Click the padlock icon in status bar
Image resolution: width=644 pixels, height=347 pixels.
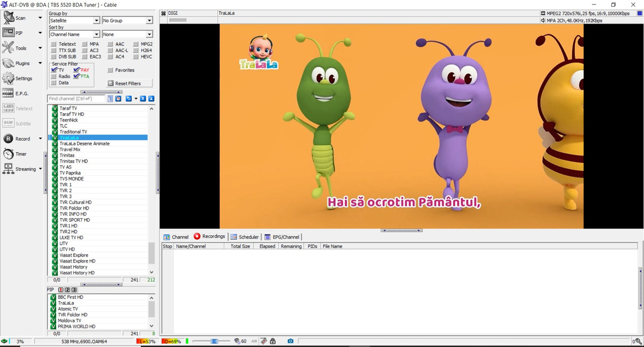(x=273, y=341)
